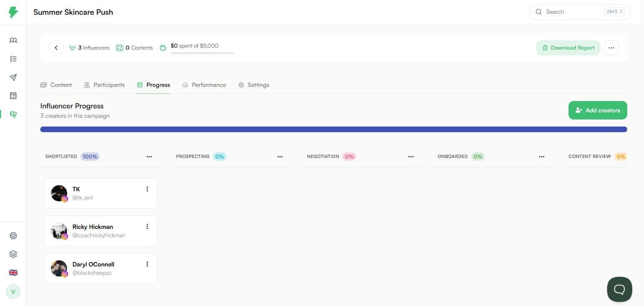
Task: Go back with the left chevron button
Action: click(56, 48)
